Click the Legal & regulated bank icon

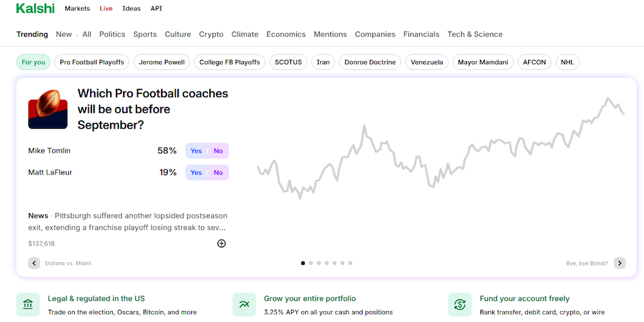(x=28, y=305)
